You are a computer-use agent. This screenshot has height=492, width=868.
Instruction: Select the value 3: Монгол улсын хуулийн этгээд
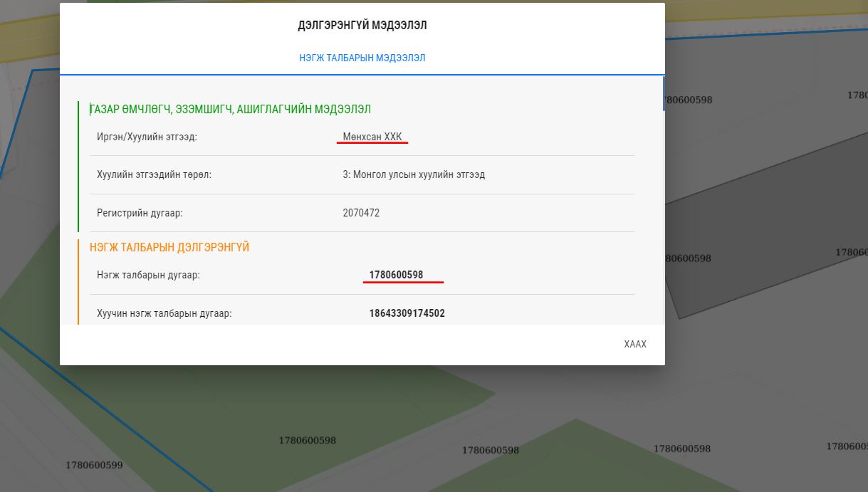414,174
